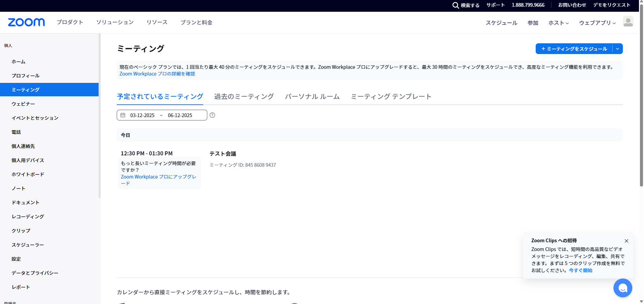Open Zoom Workplace プロの詳細を確認 link
644x304 pixels.
pos(157,74)
